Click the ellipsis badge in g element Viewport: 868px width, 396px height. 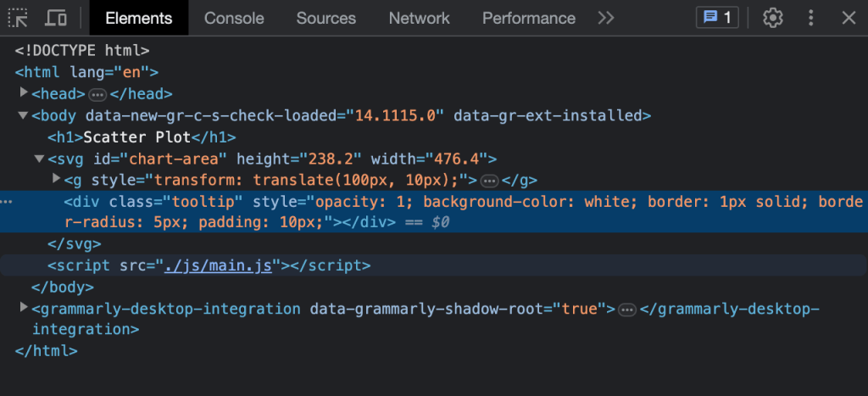488,180
